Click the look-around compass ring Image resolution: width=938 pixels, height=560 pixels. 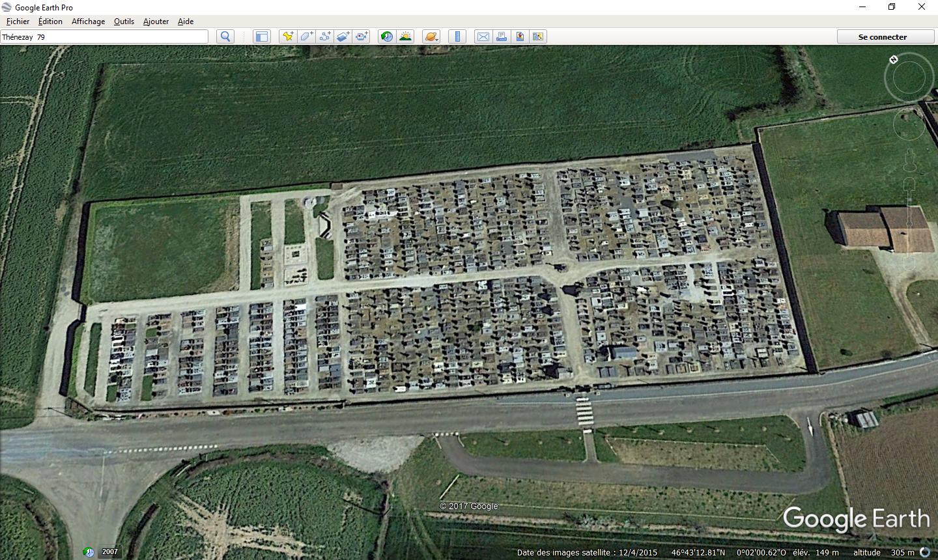pos(909,78)
